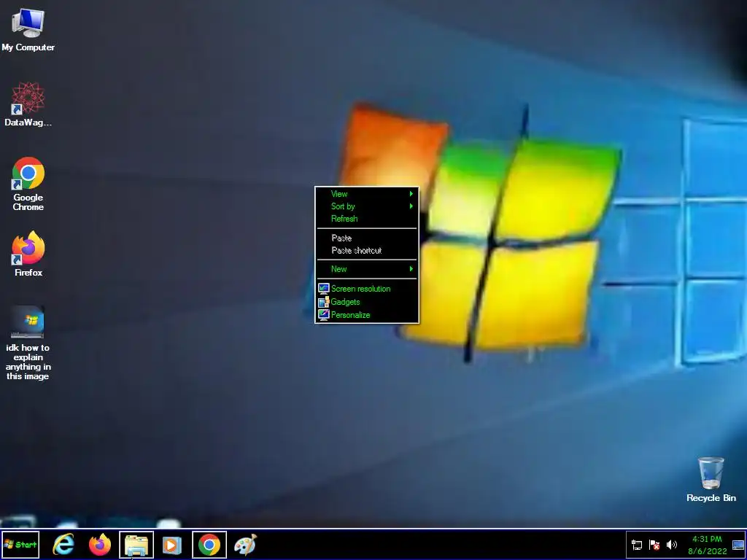Expand the View submenu in context menu

[367, 194]
